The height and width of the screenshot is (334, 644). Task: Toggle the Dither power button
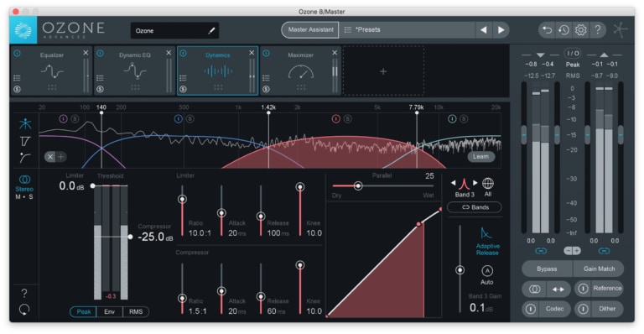583,309
